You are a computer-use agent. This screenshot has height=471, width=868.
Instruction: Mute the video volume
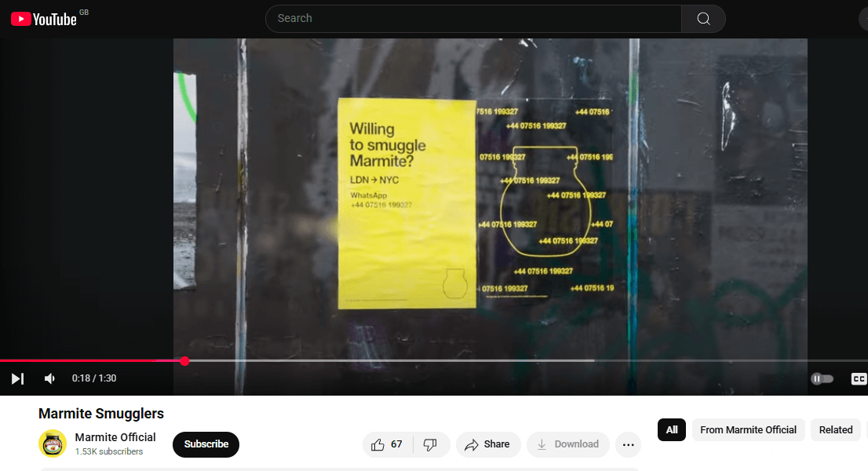click(49, 378)
